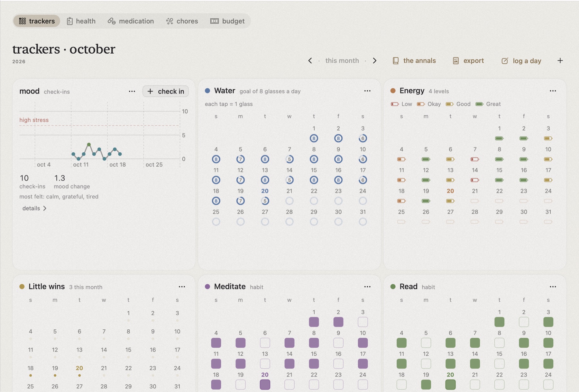The height and width of the screenshot is (392, 579).
Task: Open the trackers tab
Action: pyautogui.click(x=37, y=21)
